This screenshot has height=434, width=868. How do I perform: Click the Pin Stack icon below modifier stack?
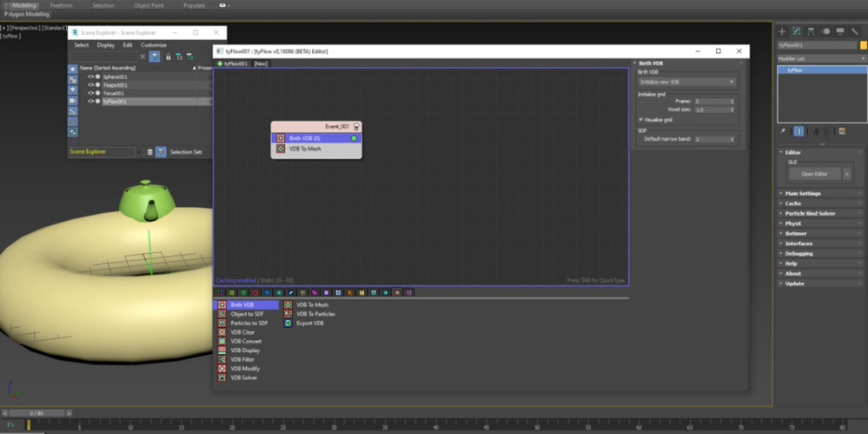tap(783, 131)
